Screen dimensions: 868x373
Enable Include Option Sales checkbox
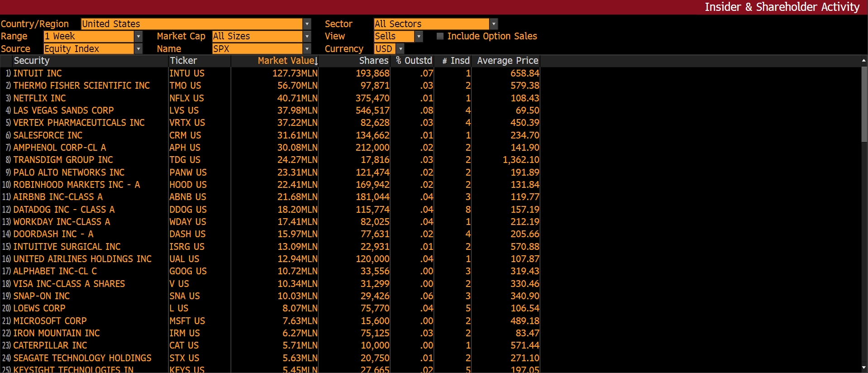[440, 36]
